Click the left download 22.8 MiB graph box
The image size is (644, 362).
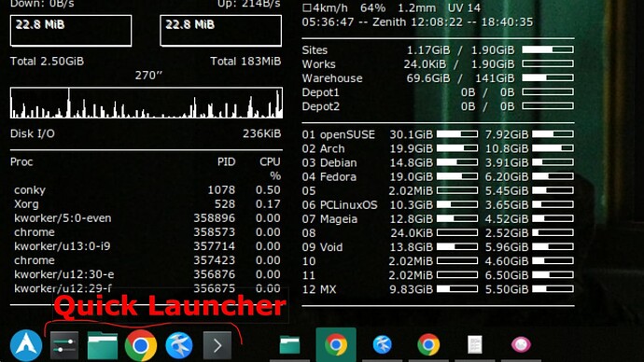[71, 31]
